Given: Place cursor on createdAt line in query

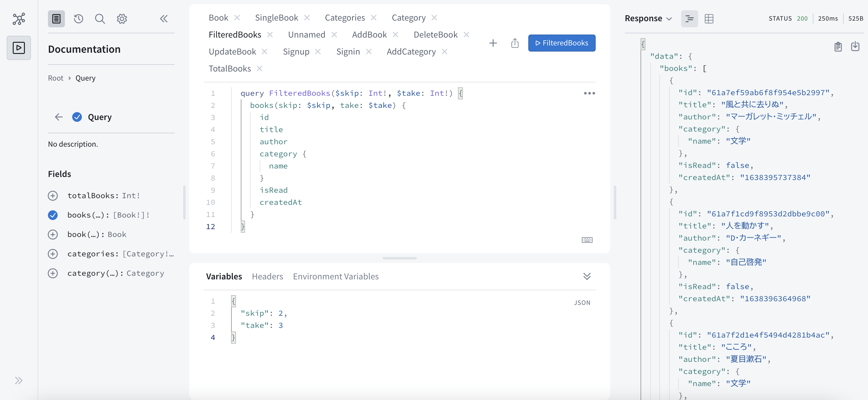Looking at the screenshot, I should click(280, 202).
